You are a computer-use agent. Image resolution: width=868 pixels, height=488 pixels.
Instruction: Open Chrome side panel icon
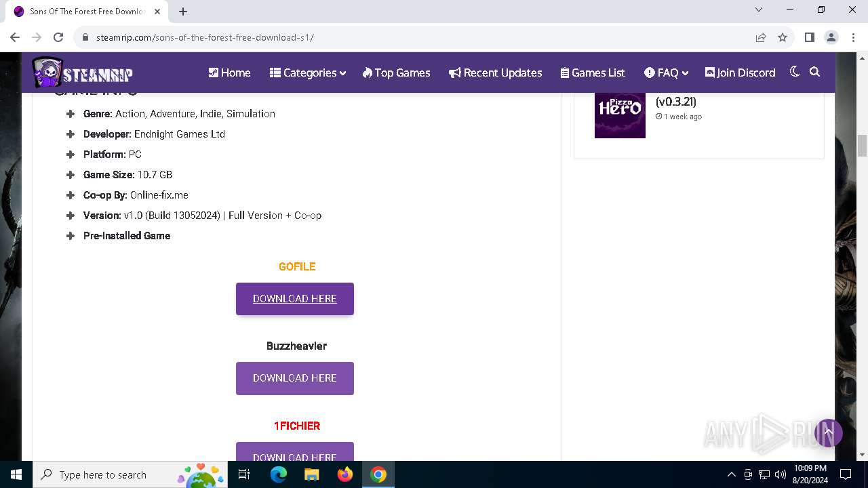809,37
